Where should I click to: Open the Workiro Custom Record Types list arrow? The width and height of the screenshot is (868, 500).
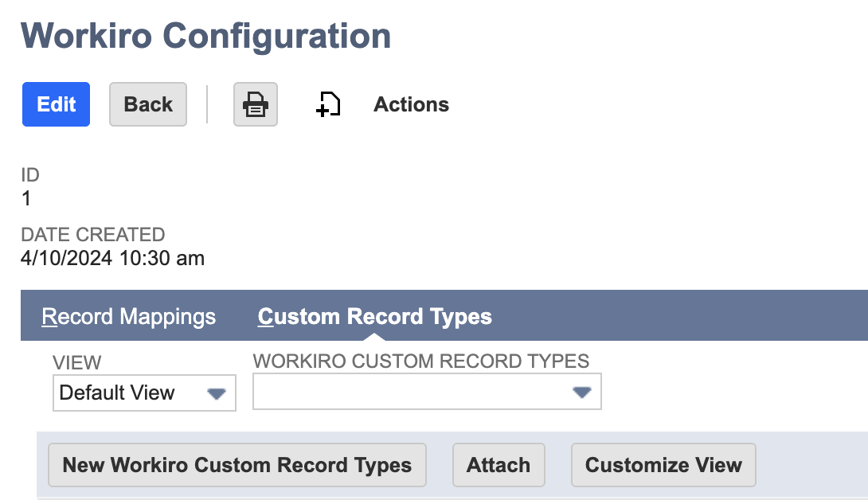pyautogui.click(x=581, y=391)
